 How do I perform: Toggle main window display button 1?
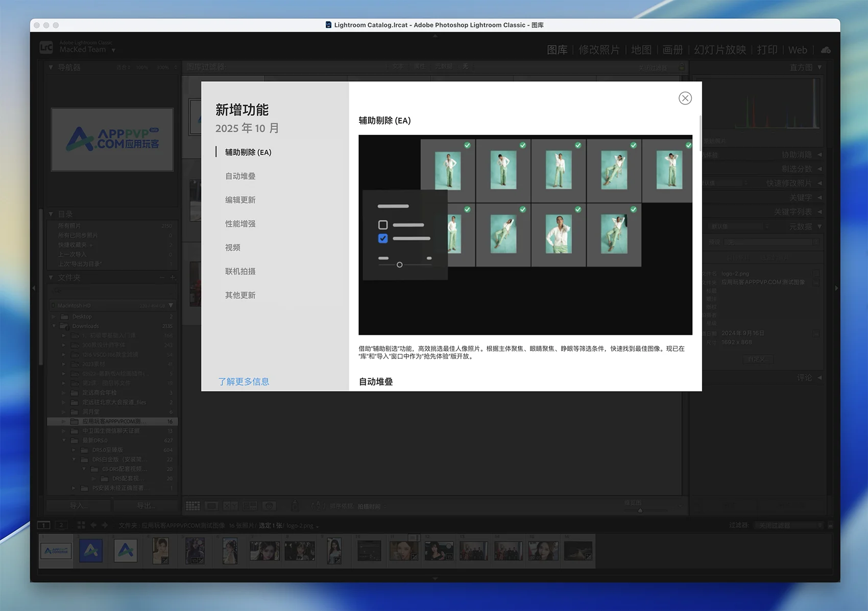(x=44, y=525)
